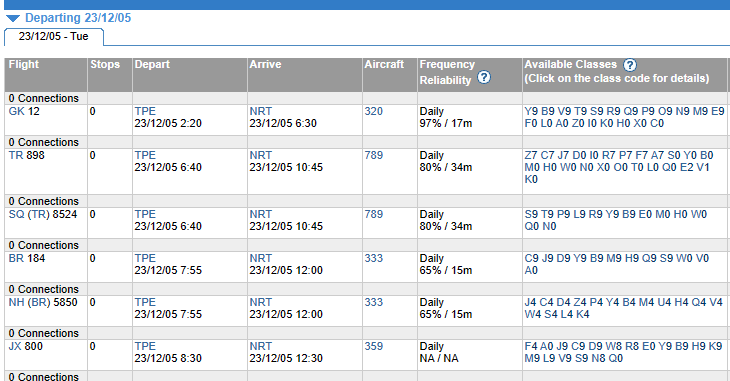Click E2 class code in TR 898 row
This screenshot has height=381, width=730.
[x=686, y=167]
